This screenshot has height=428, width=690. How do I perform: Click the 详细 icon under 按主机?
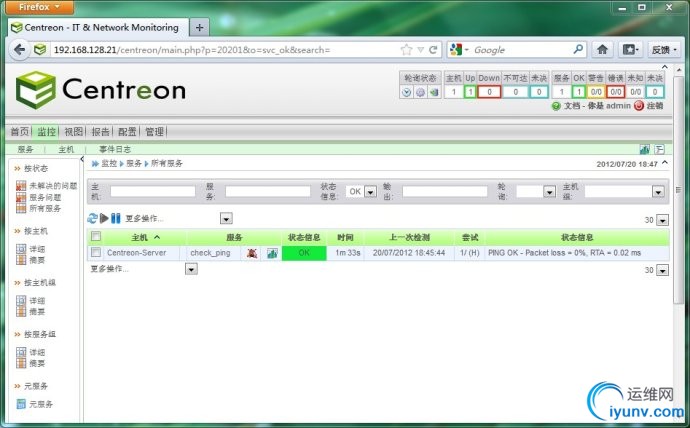coord(21,249)
